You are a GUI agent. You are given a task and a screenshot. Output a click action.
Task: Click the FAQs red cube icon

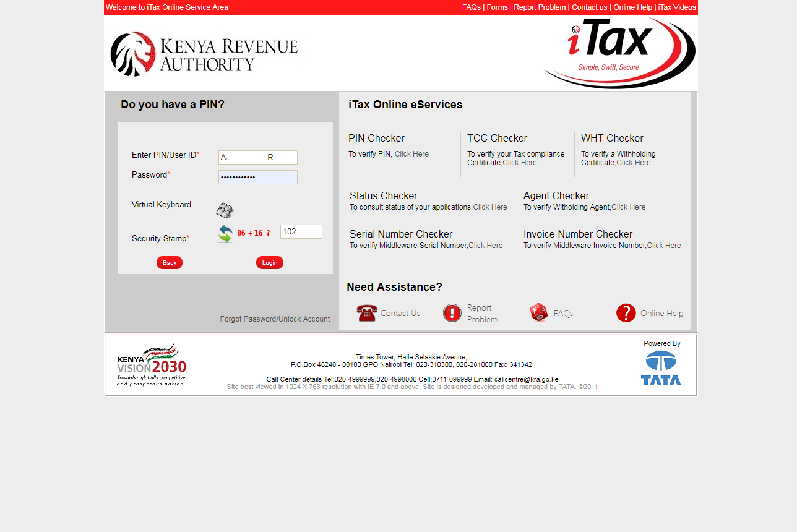pyautogui.click(x=539, y=313)
